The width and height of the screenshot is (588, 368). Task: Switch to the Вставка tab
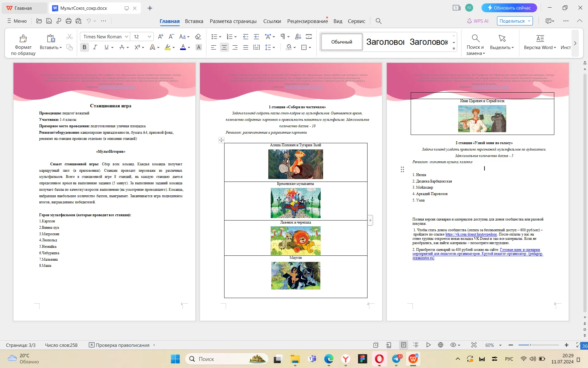(x=194, y=21)
